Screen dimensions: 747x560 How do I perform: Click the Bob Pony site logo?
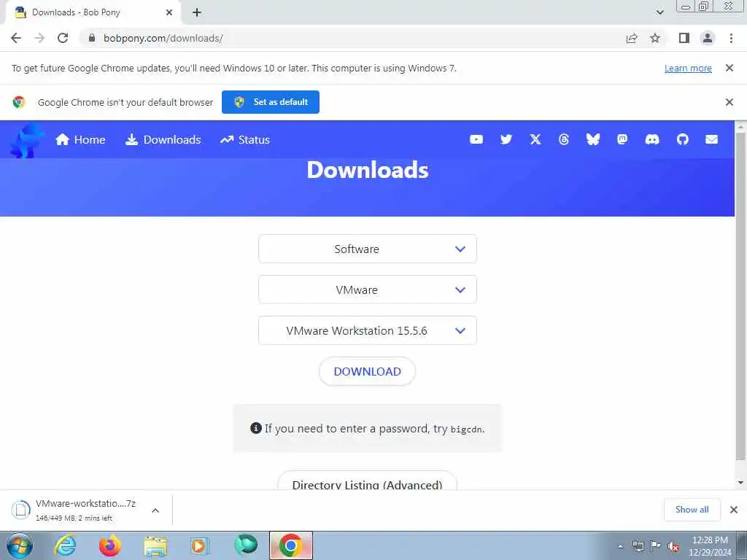pos(26,141)
